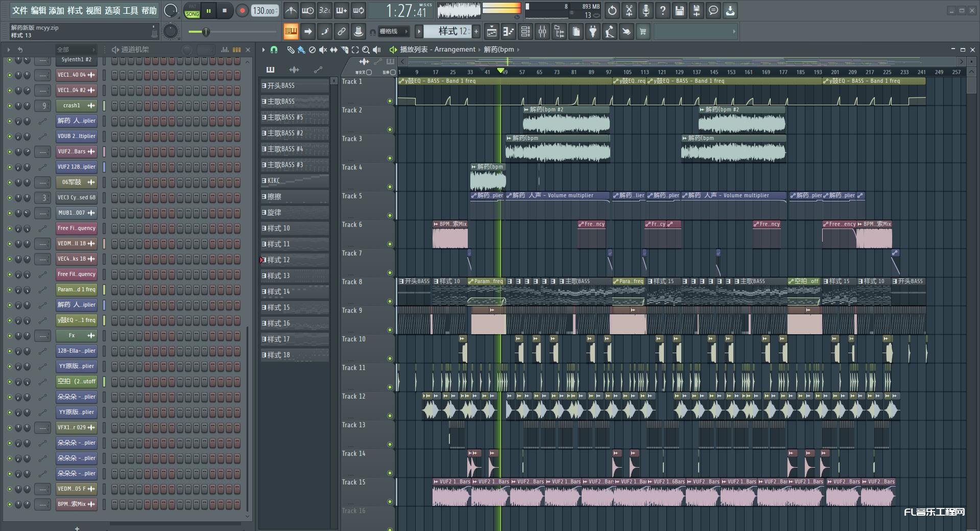
Task: Select the playlist slice tool
Action: pos(344,50)
